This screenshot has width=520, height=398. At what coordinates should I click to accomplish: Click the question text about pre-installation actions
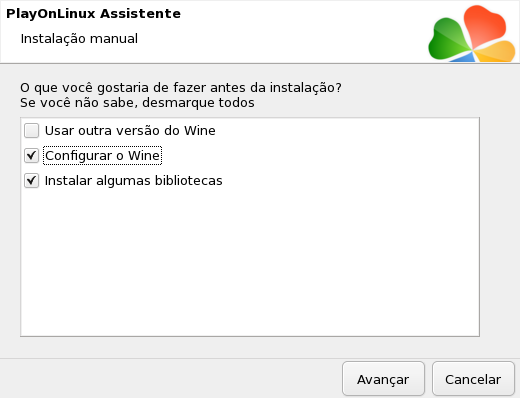point(181,88)
